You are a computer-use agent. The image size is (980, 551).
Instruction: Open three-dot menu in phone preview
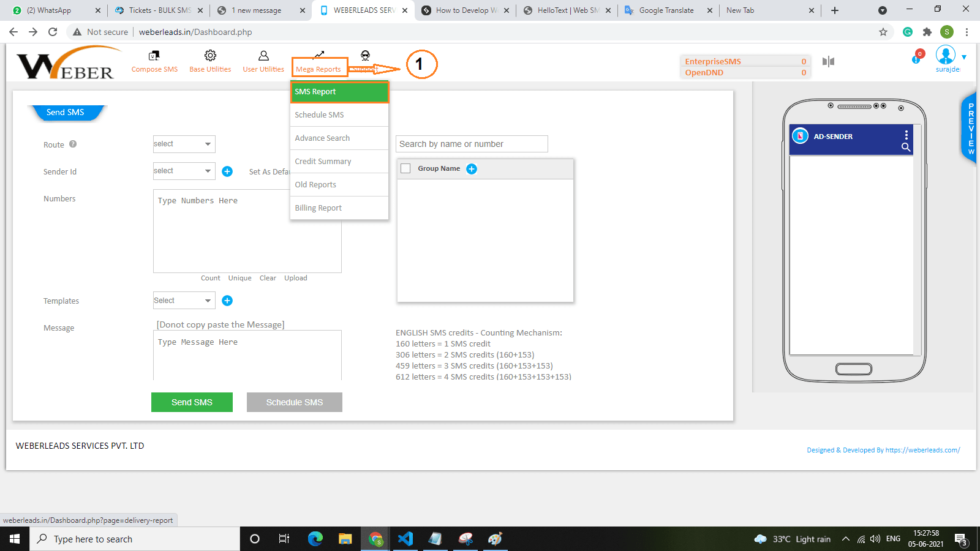click(x=906, y=135)
